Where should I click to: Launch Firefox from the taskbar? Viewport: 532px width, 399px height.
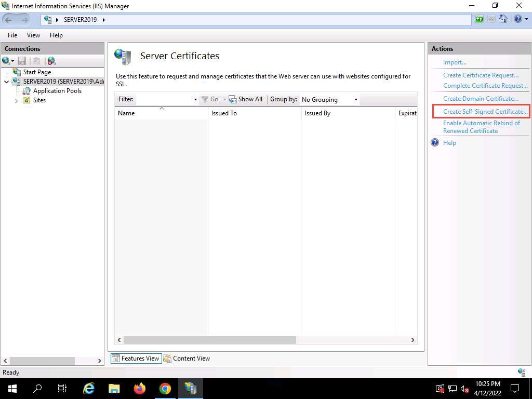[x=139, y=388]
